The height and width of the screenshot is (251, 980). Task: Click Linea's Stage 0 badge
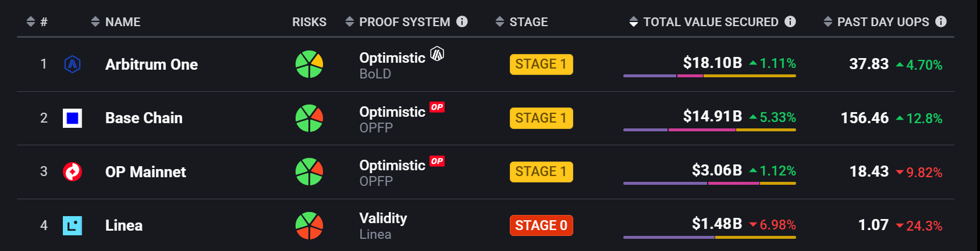pyautogui.click(x=541, y=225)
